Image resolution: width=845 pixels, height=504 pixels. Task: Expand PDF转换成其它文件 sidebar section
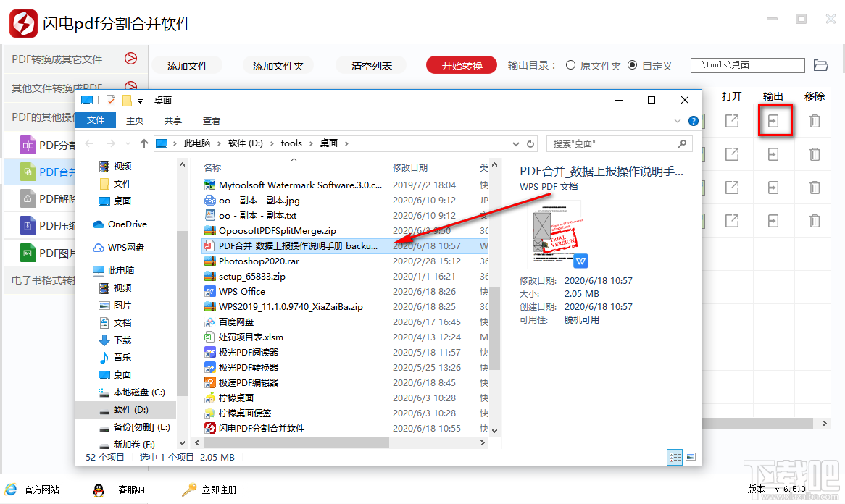(131, 58)
